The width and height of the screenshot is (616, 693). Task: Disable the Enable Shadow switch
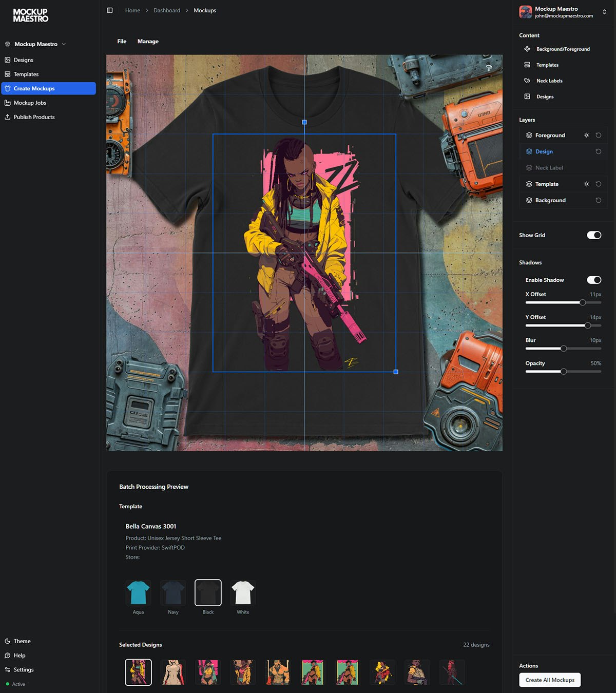point(594,280)
